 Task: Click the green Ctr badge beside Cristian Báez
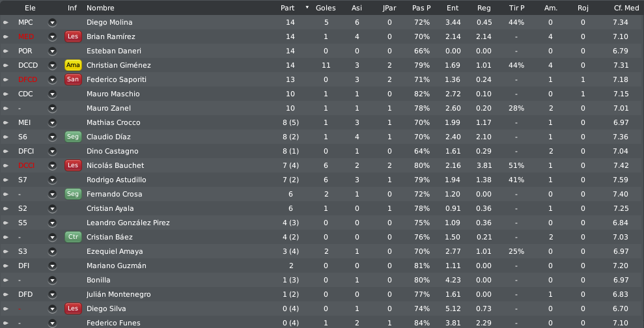(73, 237)
